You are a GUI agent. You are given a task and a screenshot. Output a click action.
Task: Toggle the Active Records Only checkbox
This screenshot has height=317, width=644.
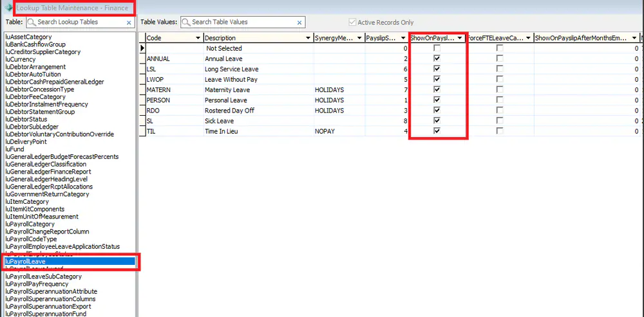coord(352,22)
